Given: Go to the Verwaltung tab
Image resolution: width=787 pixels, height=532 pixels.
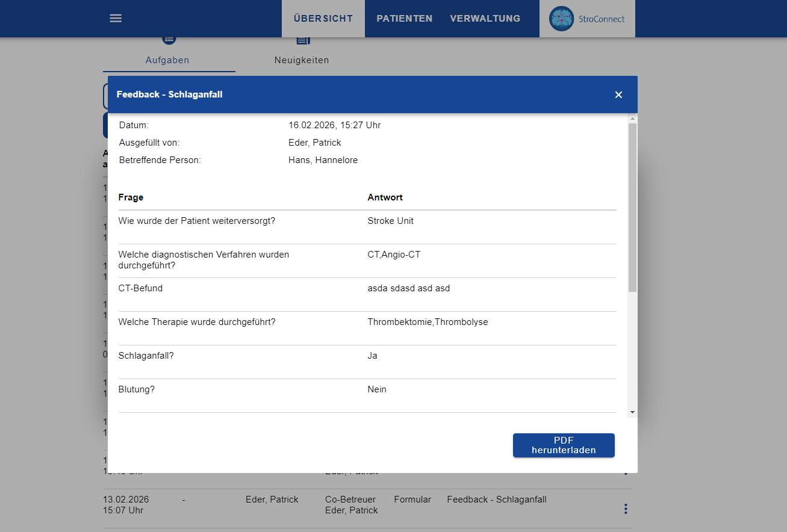Looking at the screenshot, I should point(485,19).
